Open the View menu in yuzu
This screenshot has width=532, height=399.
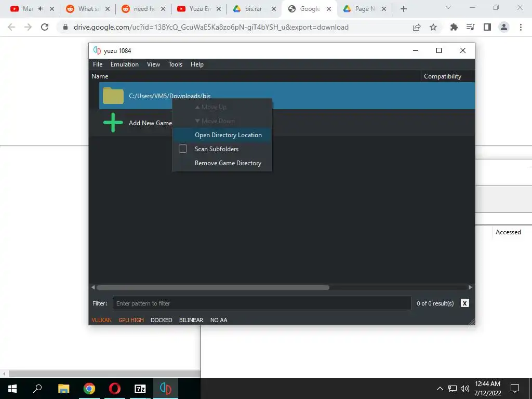point(153,64)
